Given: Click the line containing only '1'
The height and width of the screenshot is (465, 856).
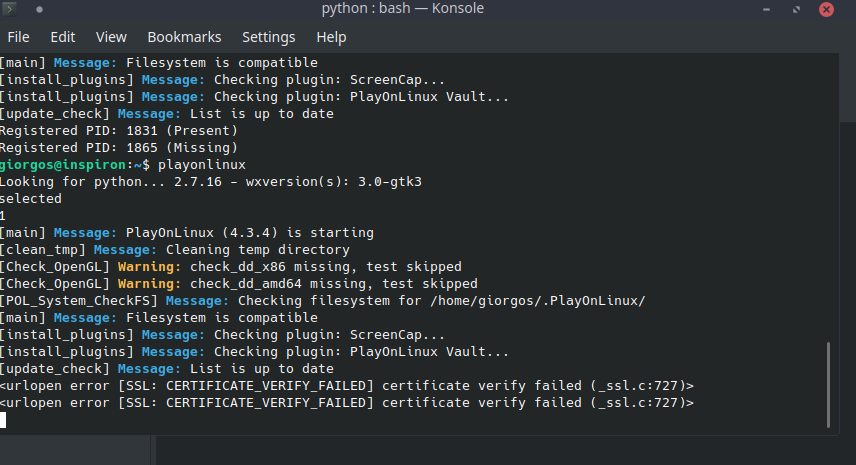Looking at the screenshot, I should point(3,216).
